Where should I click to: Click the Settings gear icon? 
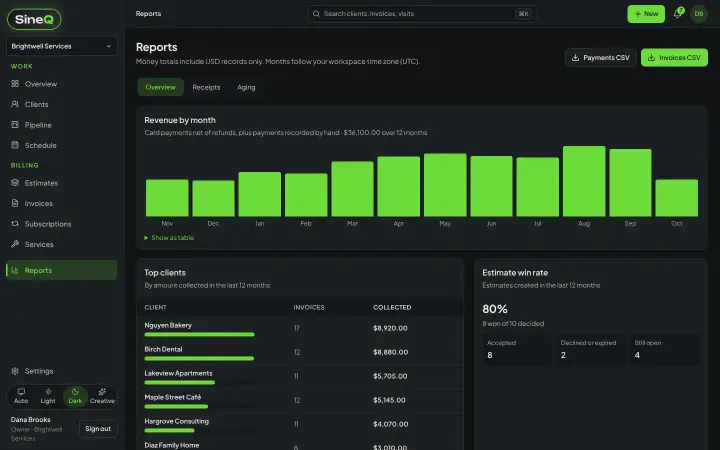pos(15,371)
